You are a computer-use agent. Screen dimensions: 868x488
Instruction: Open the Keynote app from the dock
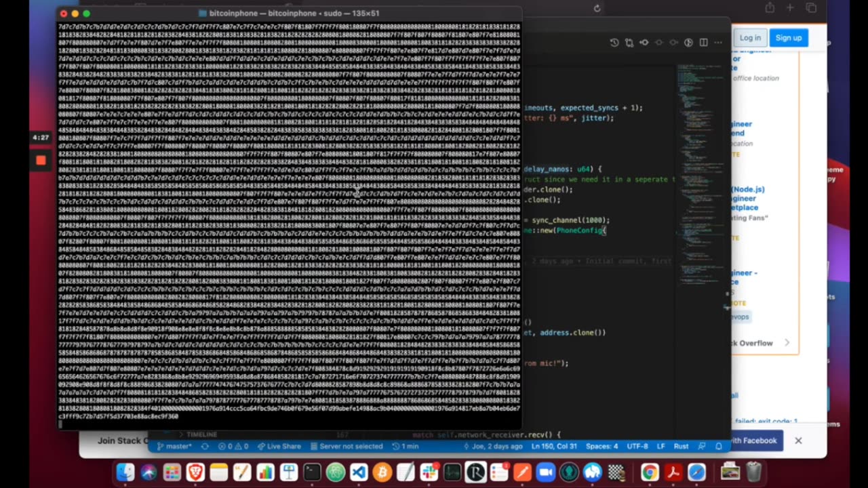[x=289, y=472]
